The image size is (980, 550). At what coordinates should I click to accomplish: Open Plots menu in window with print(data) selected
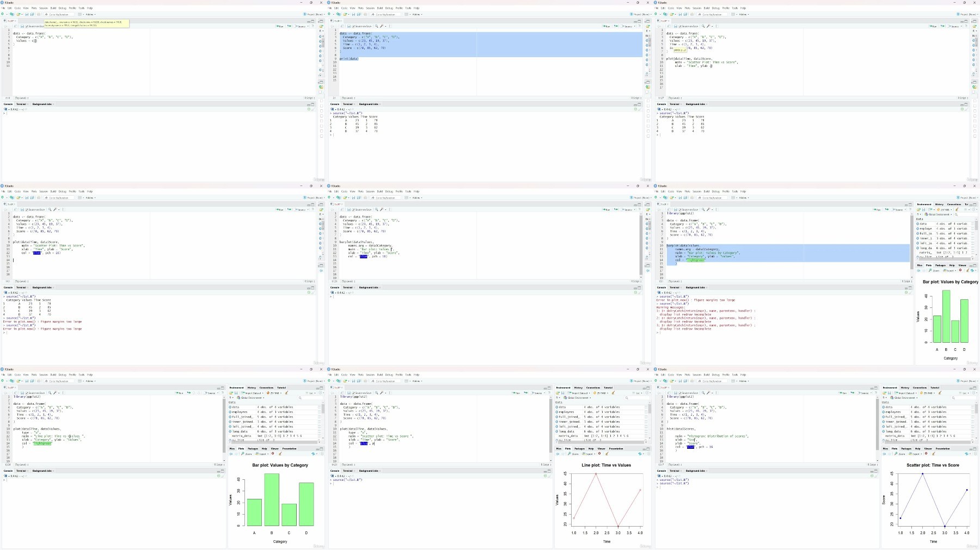[x=360, y=8]
